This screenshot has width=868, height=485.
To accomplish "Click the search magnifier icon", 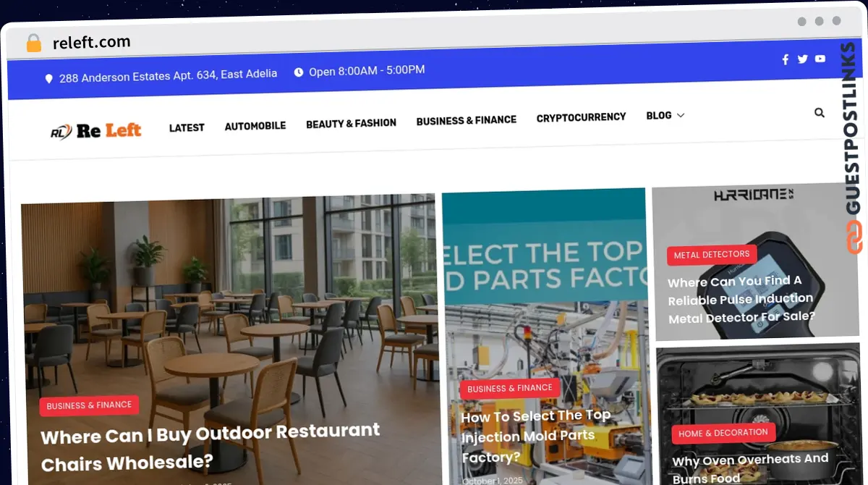I will 820,113.
